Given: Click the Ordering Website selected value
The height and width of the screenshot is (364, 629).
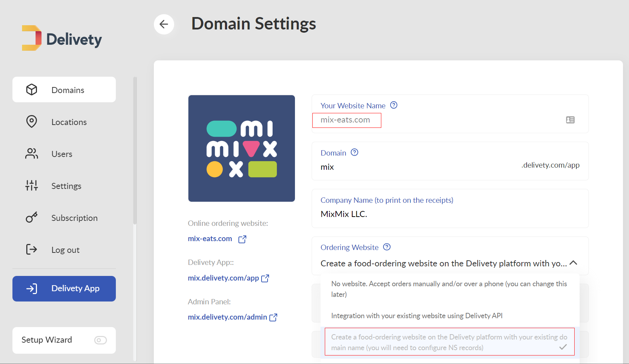Looking at the screenshot, I should coord(443,264).
